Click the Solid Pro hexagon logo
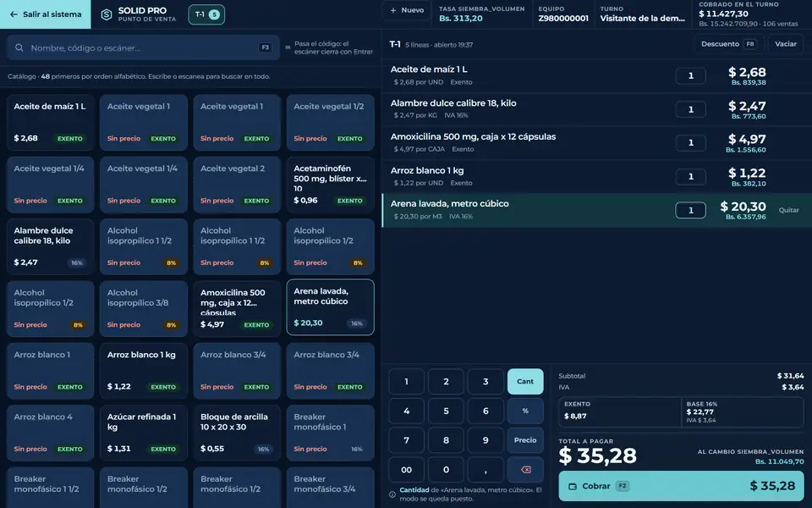The height and width of the screenshot is (508, 812). tap(107, 14)
